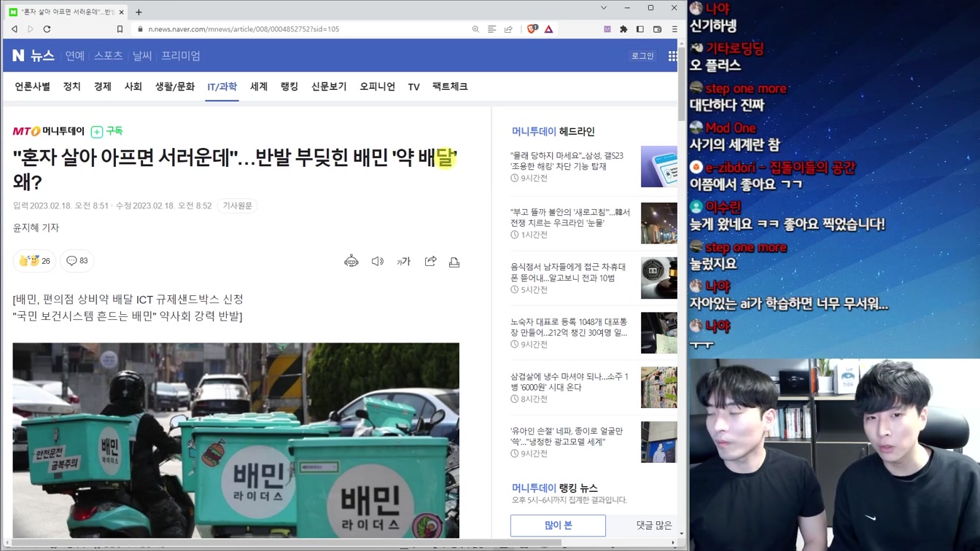980x551 pixels.
Task: Share the article with share icon
Action: tap(430, 261)
